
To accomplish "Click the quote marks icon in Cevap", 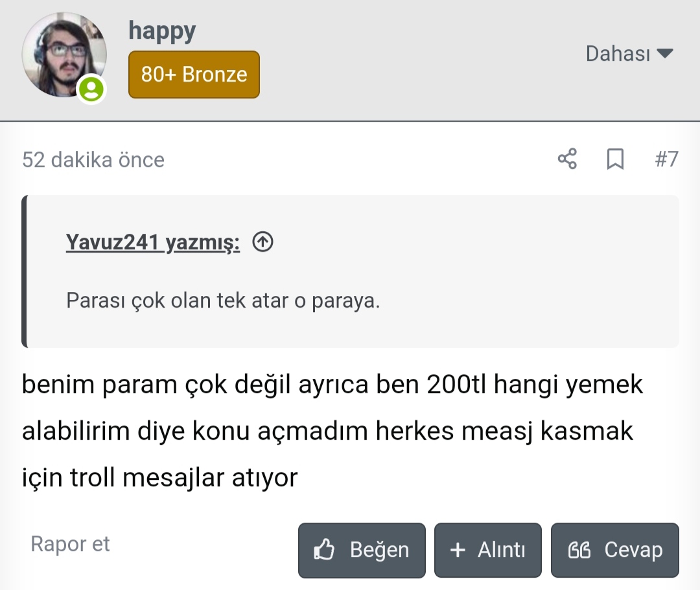I will [x=579, y=550].
